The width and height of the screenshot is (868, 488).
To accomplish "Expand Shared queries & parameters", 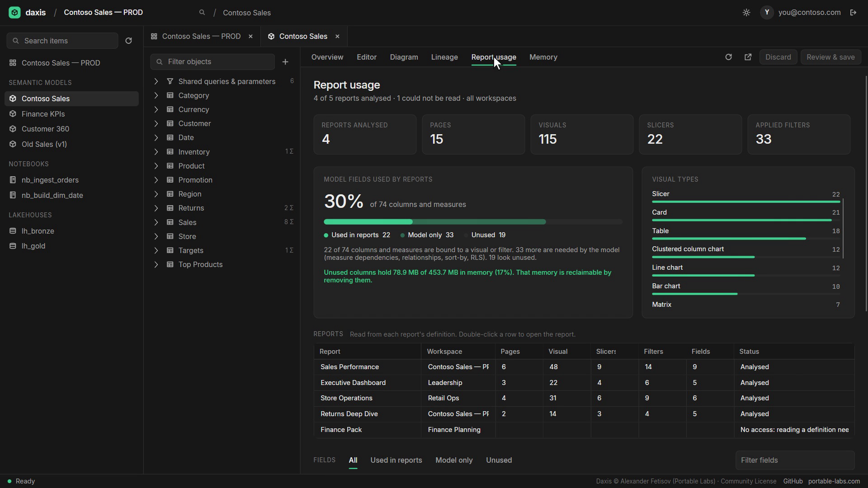I will [156, 81].
